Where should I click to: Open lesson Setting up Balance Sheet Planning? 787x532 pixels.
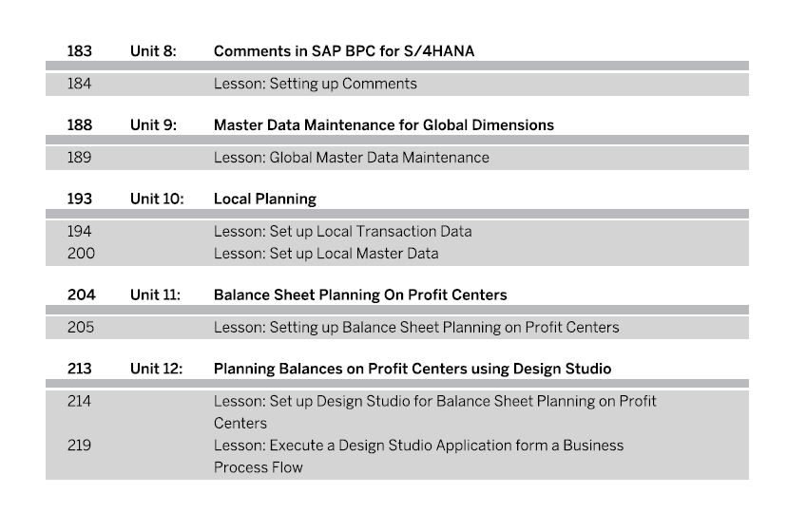click(x=416, y=327)
